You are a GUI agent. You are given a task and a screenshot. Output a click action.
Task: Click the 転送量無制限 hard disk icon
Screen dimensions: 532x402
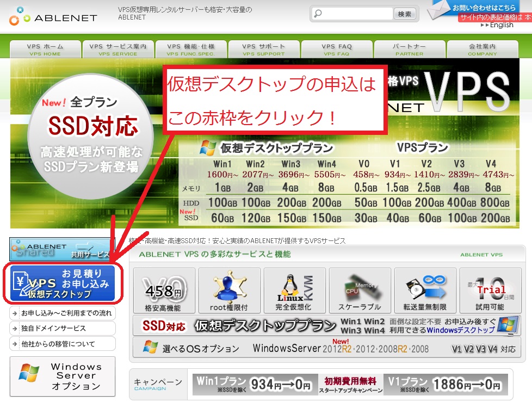(x=425, y=290)
